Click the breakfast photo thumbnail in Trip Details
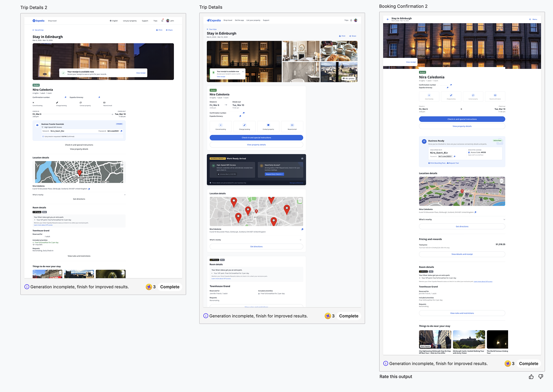Viewport: 553px width, 392px height. pos(339,51)
